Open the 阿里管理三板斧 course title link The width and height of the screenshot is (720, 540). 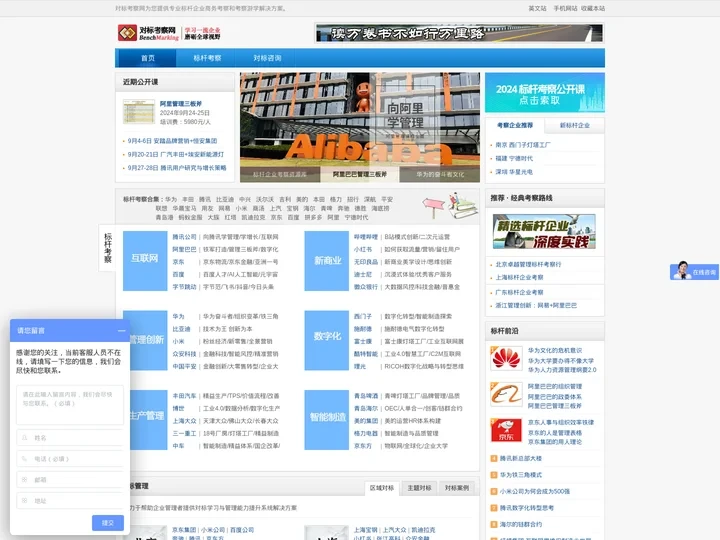tap(180, 104)
